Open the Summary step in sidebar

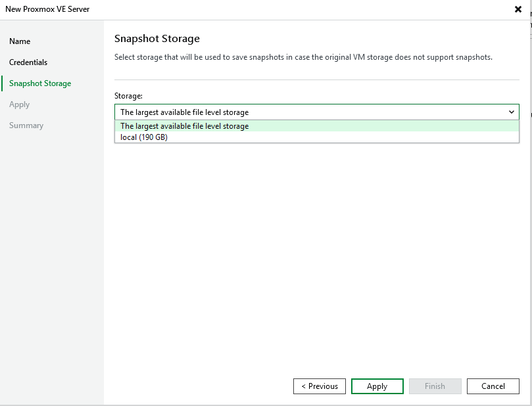click(x=26, y=125)
